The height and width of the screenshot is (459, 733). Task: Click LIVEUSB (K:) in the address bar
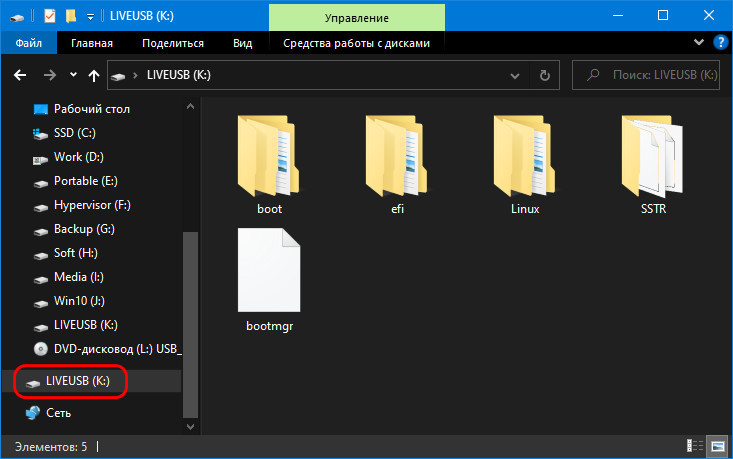(179, 75)
